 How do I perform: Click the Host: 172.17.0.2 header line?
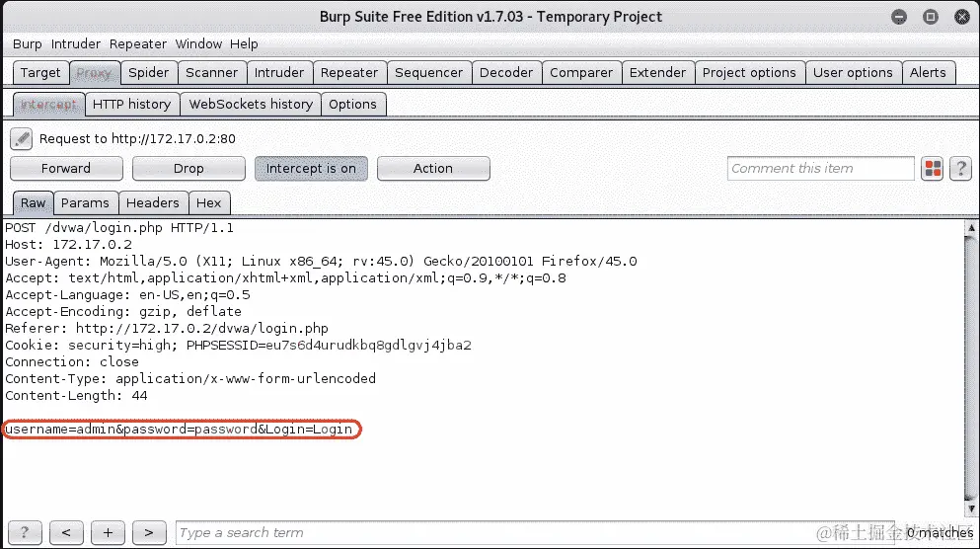coord(69,245)
